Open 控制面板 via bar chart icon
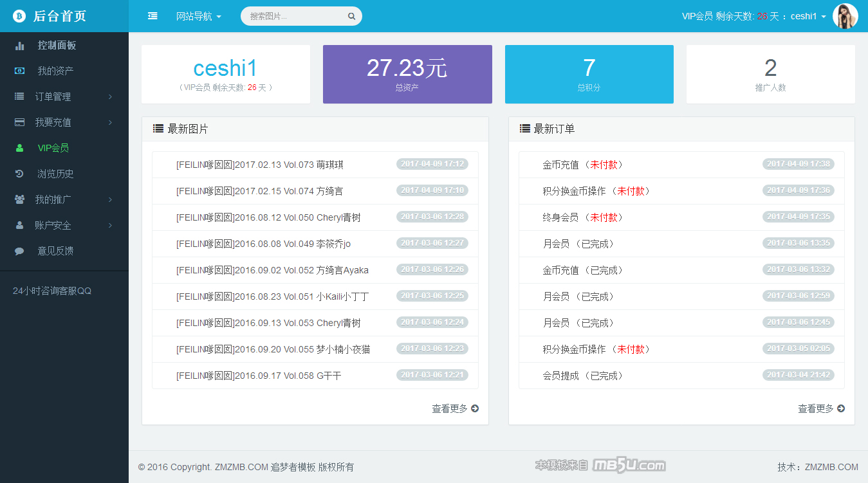The height and width of the screenshot is (483, 868). [20, 46]
